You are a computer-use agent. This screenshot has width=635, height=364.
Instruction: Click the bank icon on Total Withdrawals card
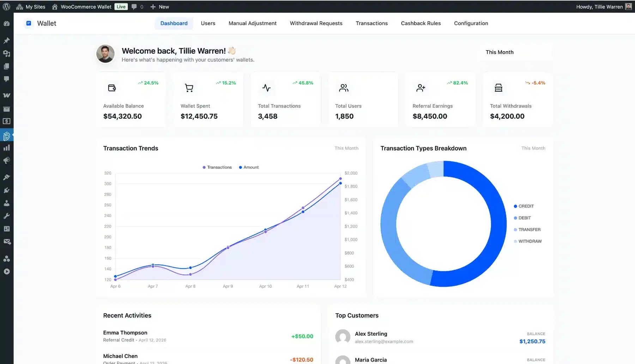pos(498,88)
